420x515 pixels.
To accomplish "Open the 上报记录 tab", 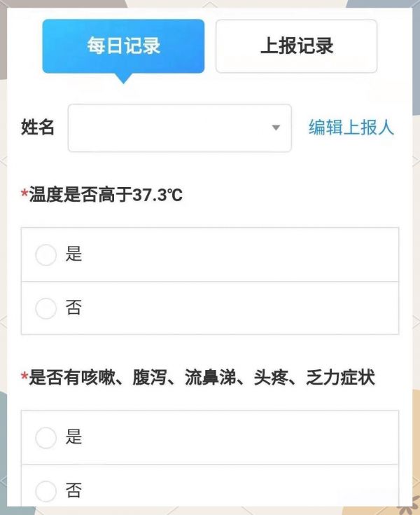I will 296,46.
